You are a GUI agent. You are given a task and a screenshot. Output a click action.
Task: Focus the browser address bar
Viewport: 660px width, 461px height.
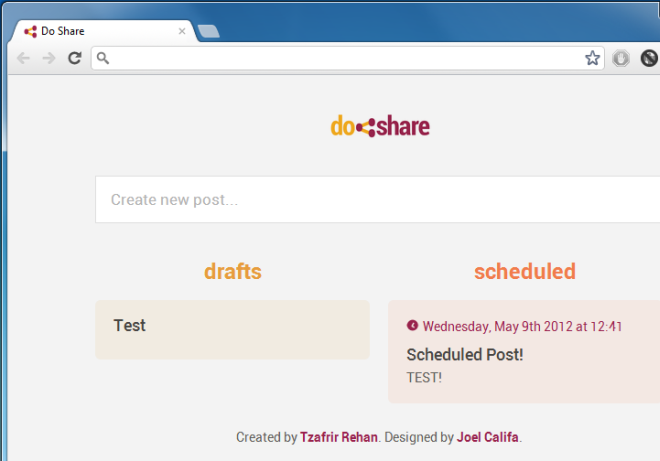(348, 58)
